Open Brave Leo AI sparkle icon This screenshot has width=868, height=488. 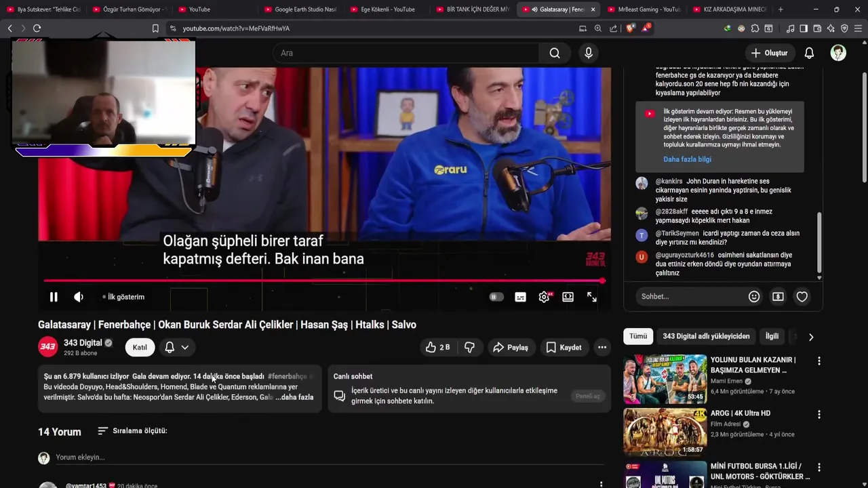pyautogui.click(x=831, y=28)
